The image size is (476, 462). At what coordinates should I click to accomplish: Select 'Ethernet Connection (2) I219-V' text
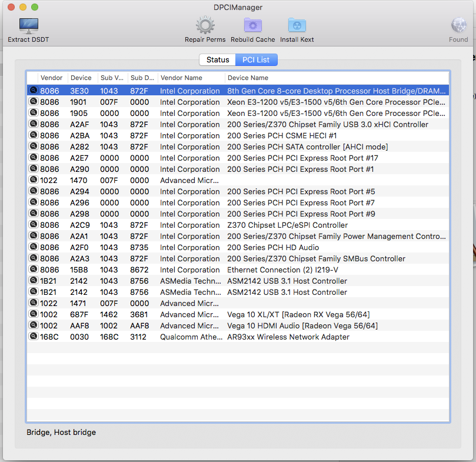point(282,270)
